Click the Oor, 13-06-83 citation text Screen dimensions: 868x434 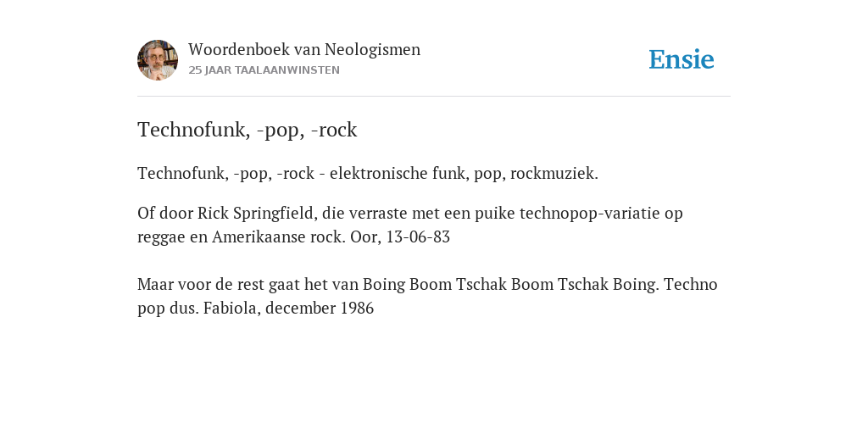[x=400, y=237]
